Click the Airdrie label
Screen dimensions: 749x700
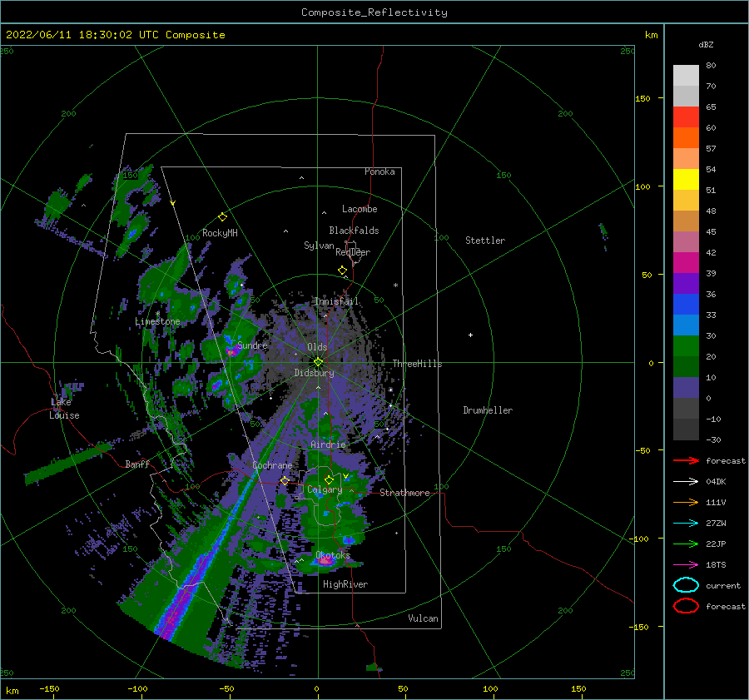coord(328,444)
